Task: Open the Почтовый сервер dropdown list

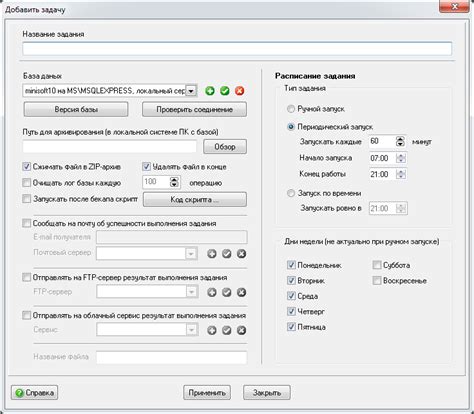Action: 191,254
